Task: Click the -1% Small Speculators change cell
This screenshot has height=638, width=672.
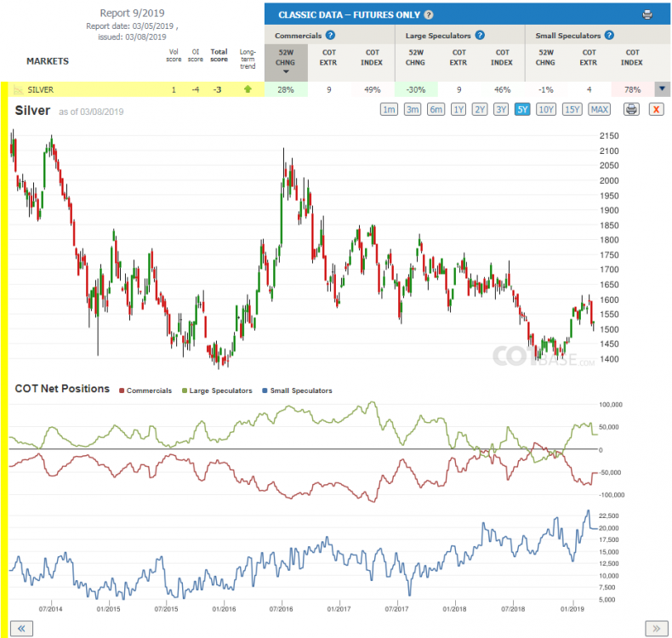Action: [546, 89]
